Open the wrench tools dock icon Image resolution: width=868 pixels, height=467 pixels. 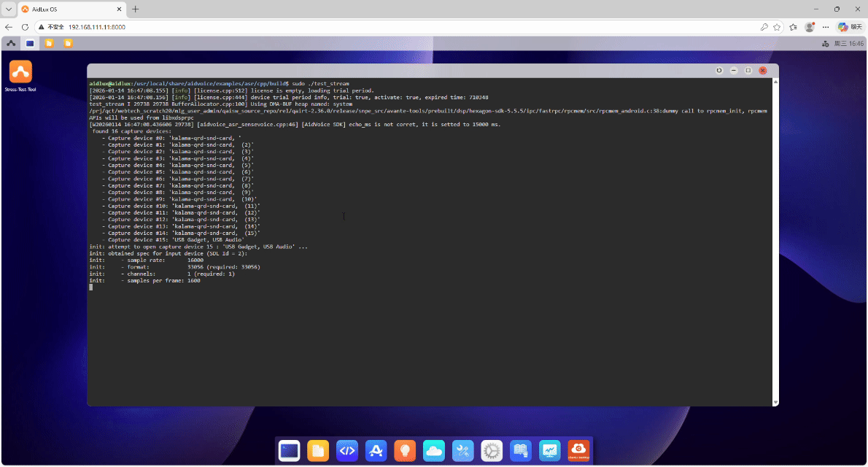[x=462, y=451]
